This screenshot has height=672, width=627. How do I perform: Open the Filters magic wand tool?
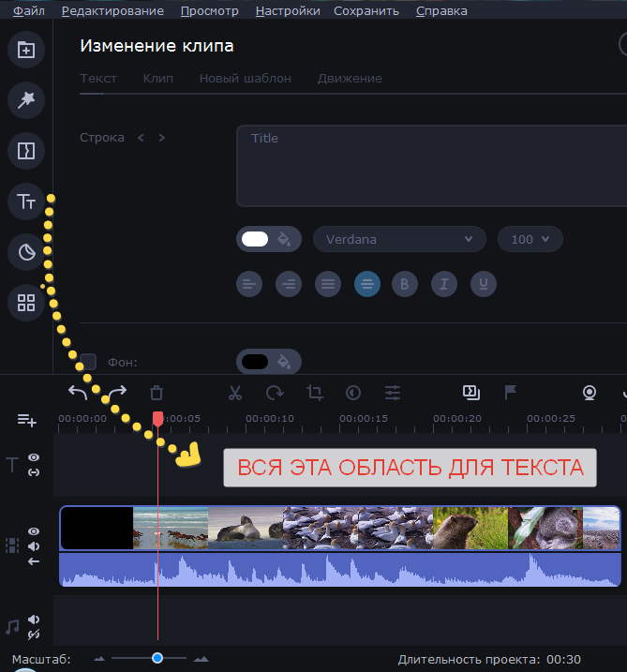[x=25, y=99]
